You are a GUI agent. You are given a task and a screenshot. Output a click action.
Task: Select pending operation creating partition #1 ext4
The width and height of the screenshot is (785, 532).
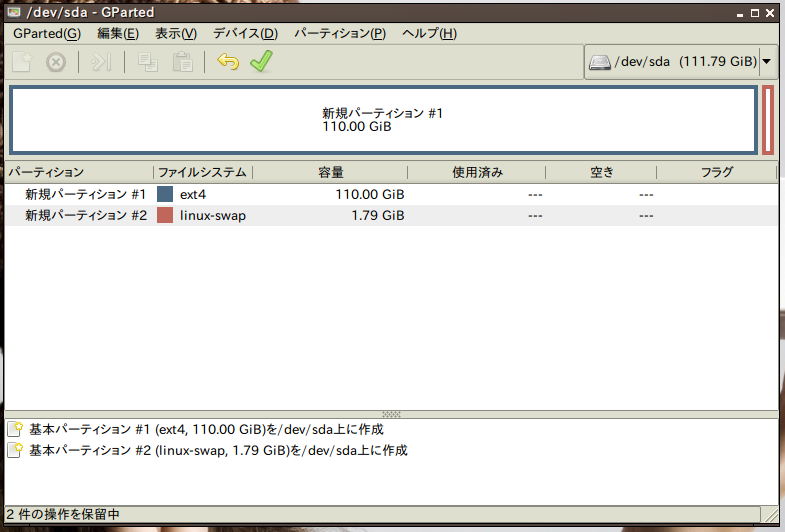click(206, 429)
